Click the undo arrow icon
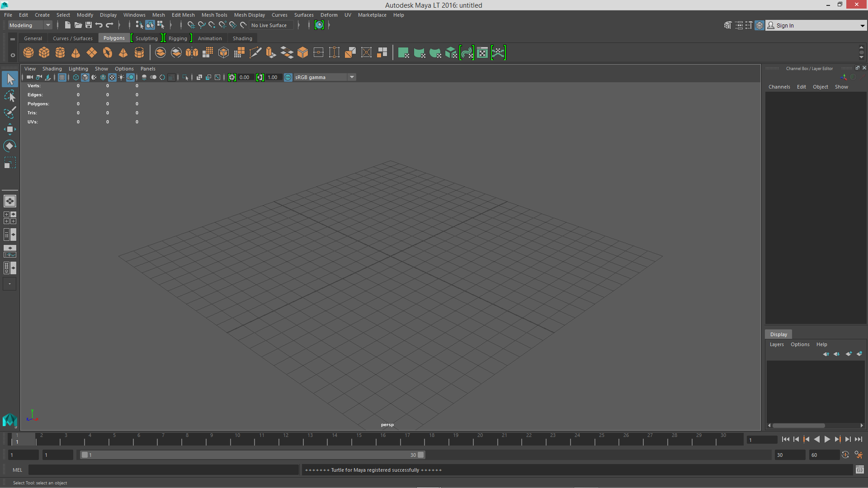The height and width of the screenshot is (488, 868). coord(99,25)
